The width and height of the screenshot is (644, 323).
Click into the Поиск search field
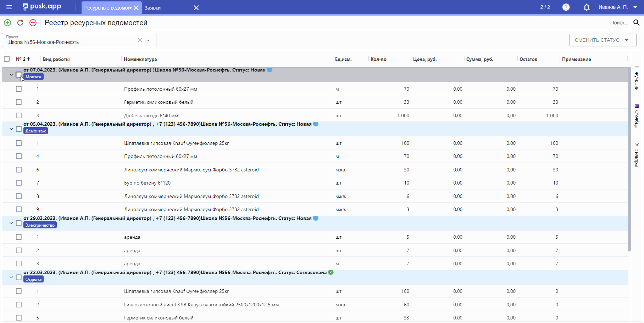pyautogui.click(x=619, y=23)
